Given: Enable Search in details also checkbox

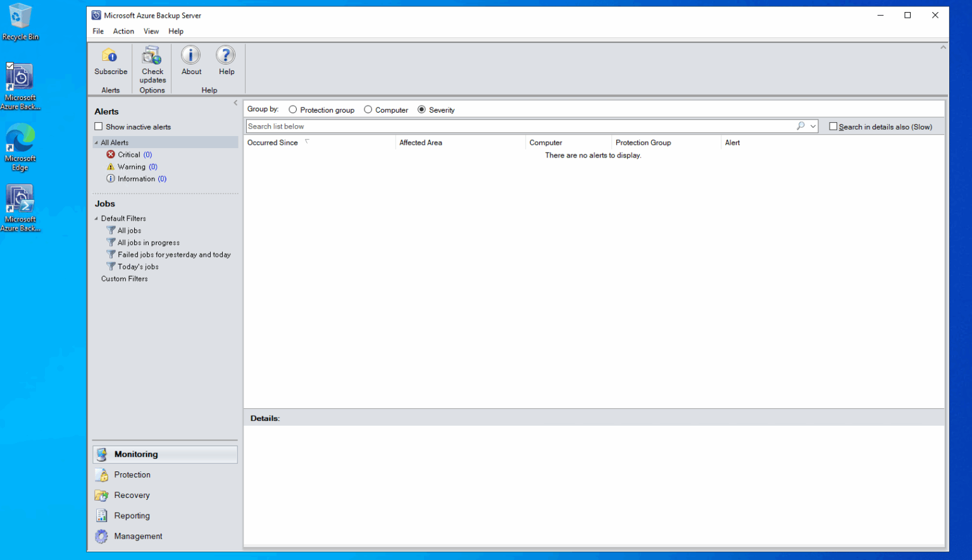Looking at the screenshot, I should [x=833, y=127].
